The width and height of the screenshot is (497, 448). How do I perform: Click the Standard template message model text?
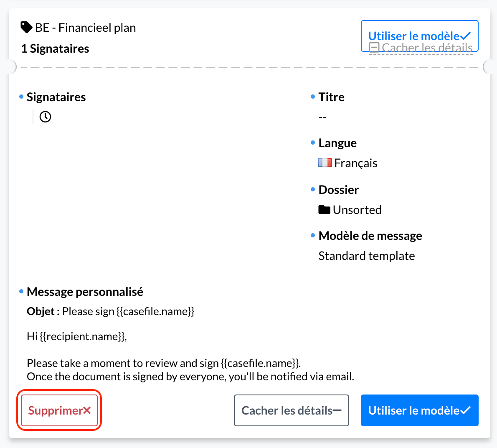(x=367, y=256)
